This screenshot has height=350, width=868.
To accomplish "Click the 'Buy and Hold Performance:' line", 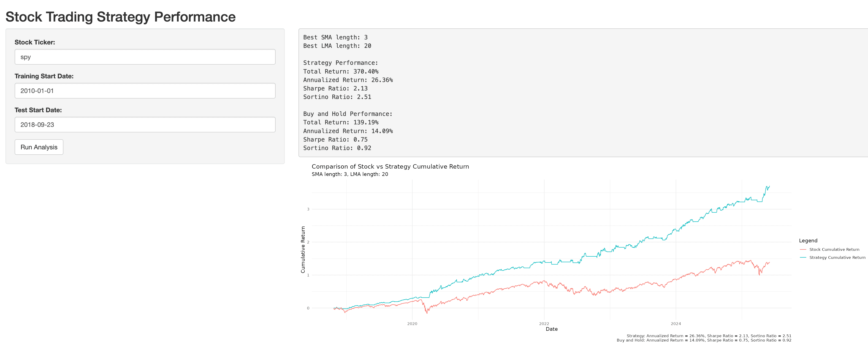I will (348, 114).
